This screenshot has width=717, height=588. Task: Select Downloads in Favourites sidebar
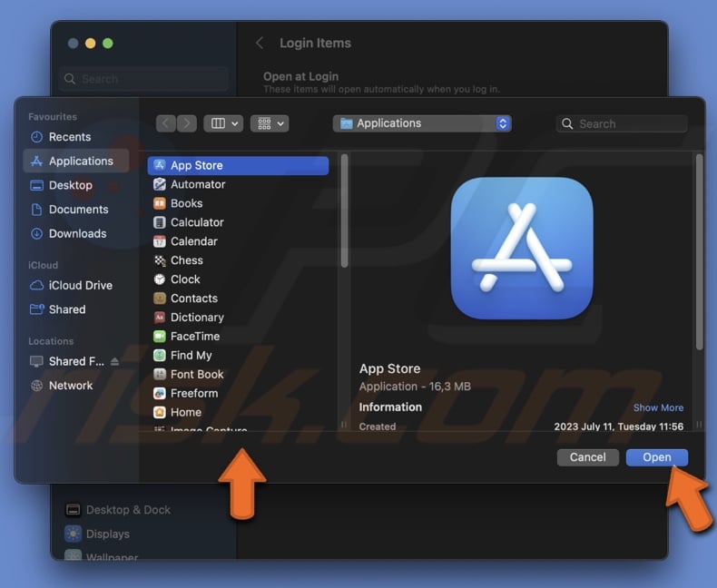(76, 233)
